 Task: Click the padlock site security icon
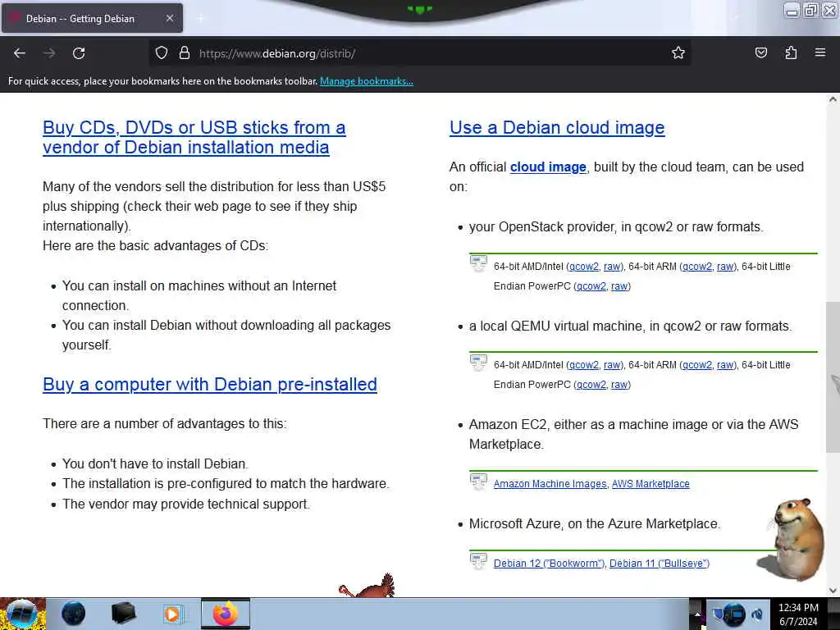(185, 53)
